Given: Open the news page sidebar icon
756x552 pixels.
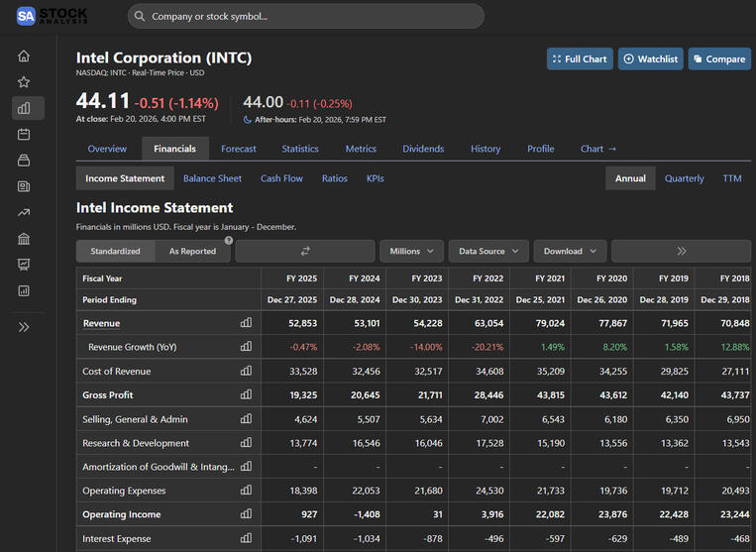Looking at the screenshot, I should [x=24, y=186].
